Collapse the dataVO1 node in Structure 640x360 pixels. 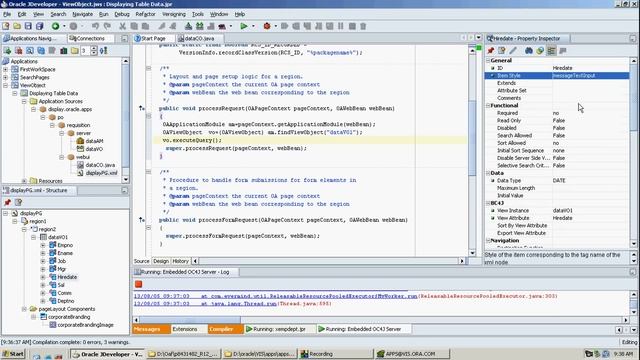click(x=34, y=237)
